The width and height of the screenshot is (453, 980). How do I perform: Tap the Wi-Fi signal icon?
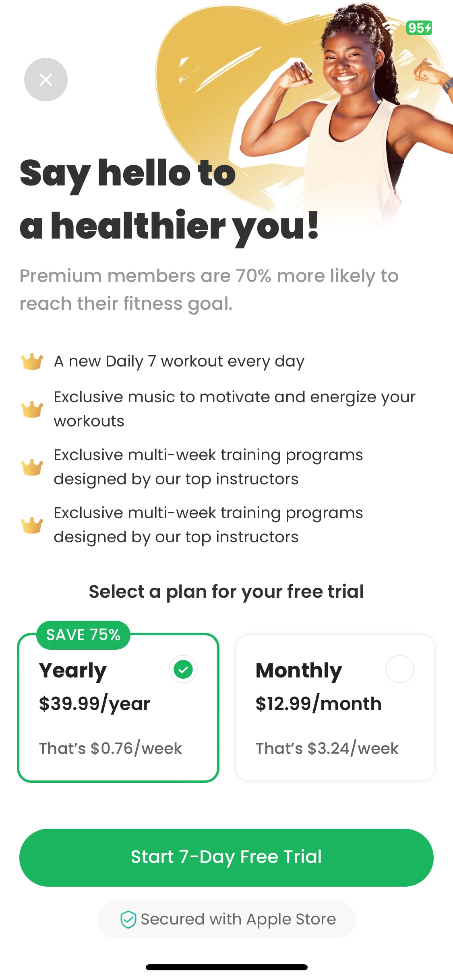390,28
